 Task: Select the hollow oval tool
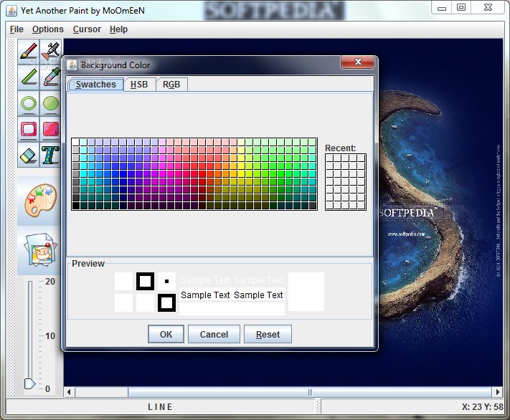tap(29, 103)
